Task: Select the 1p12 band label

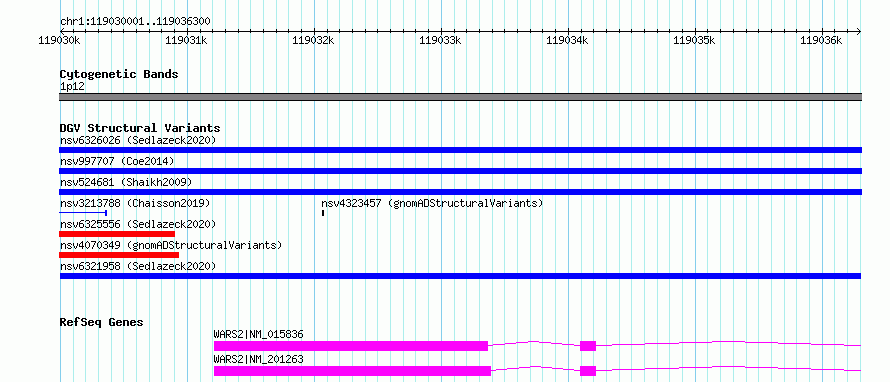Action: [x=72, y=87]
